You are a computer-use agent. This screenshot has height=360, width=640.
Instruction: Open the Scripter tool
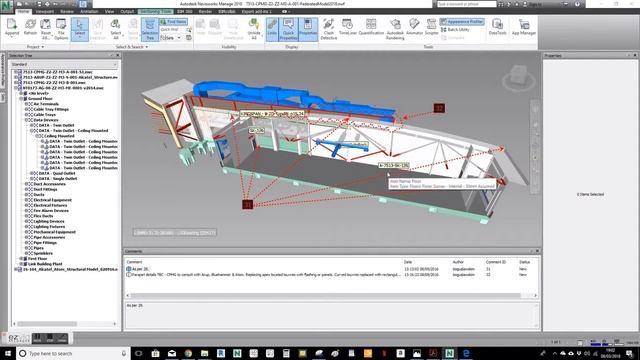point(431,27)
